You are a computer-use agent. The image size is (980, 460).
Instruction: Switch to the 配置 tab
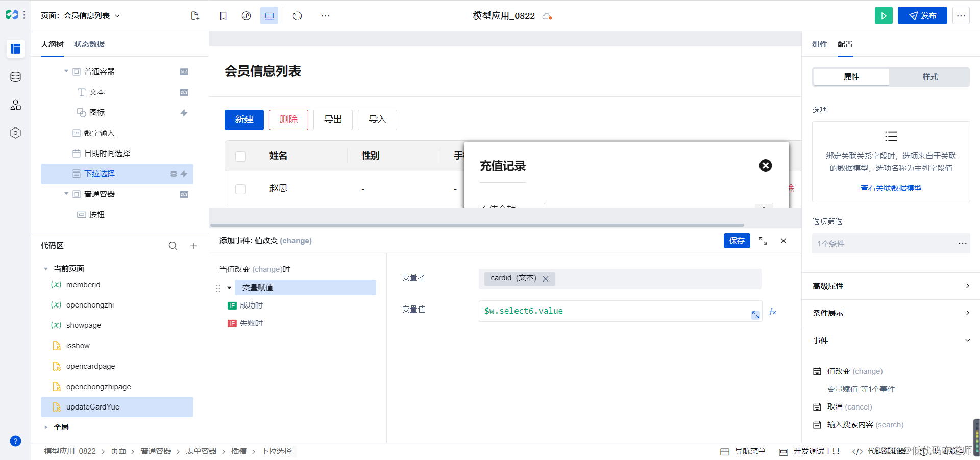click(845, 44)
